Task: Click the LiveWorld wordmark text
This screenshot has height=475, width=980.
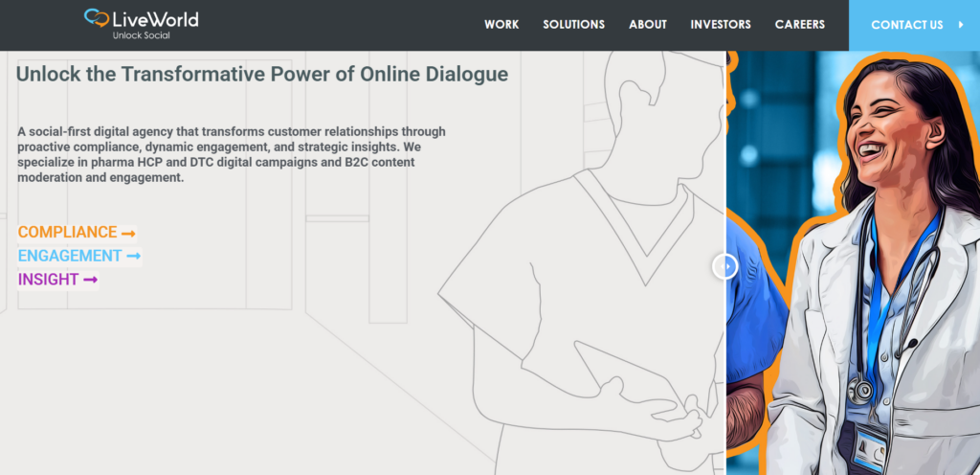Action: tap(156, 19)
